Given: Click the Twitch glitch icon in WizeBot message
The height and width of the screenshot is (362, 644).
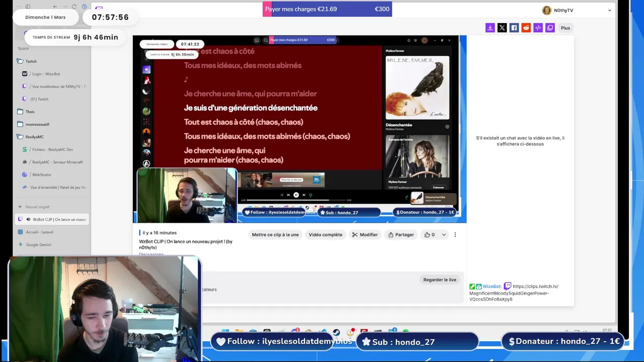Looking at the screenshot, I should [x=508, y=286].
